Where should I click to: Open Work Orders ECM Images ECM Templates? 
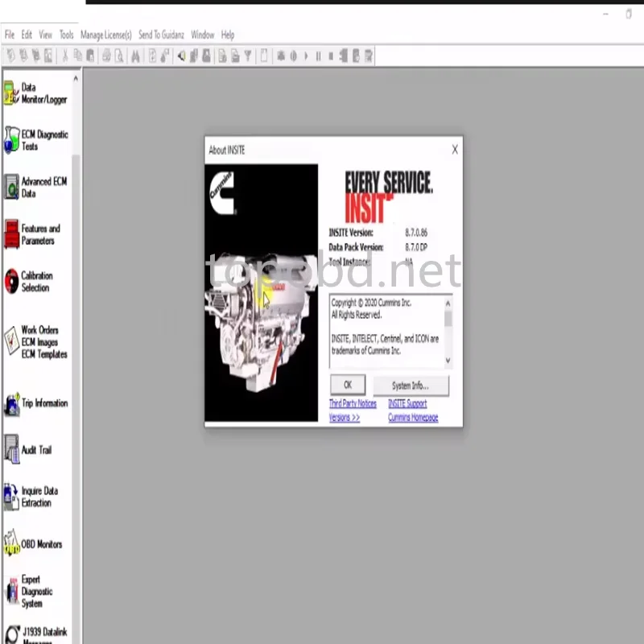pos(36,341)
